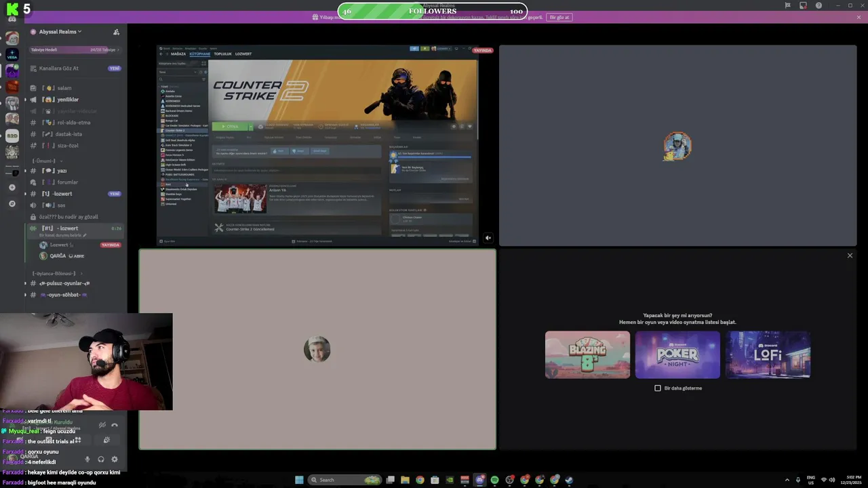Launch the LoFi activity
The width and height of the screenshot is (868, 488).
tap(768, 354)
